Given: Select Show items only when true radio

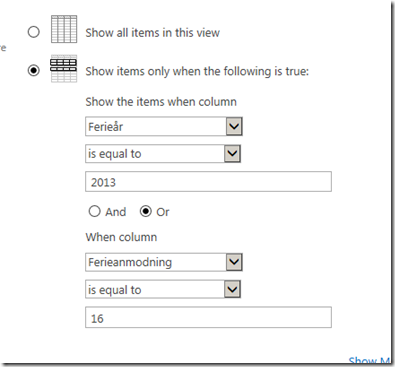Looking at the screenshot, I should pos(33,70).
